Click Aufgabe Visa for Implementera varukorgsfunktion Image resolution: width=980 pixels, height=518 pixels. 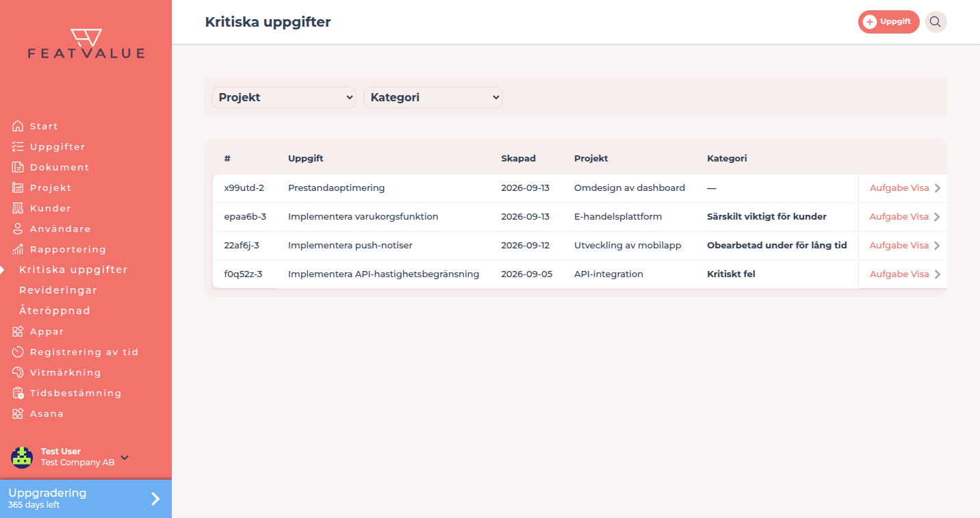point(899,217)
